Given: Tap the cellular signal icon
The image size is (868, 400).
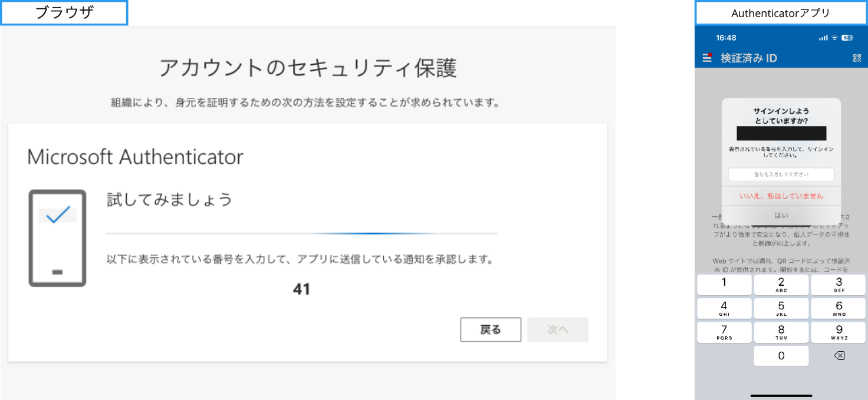Looking at the screenshot, I should pos(823,38).
